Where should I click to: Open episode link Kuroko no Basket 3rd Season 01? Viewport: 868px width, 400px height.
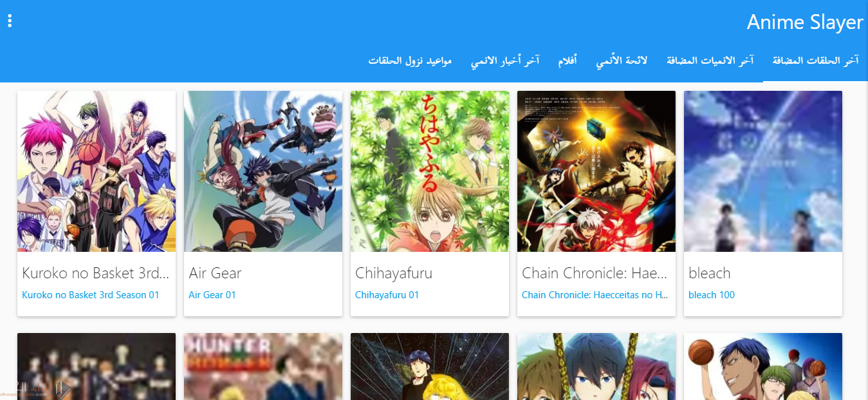(91, 295)
